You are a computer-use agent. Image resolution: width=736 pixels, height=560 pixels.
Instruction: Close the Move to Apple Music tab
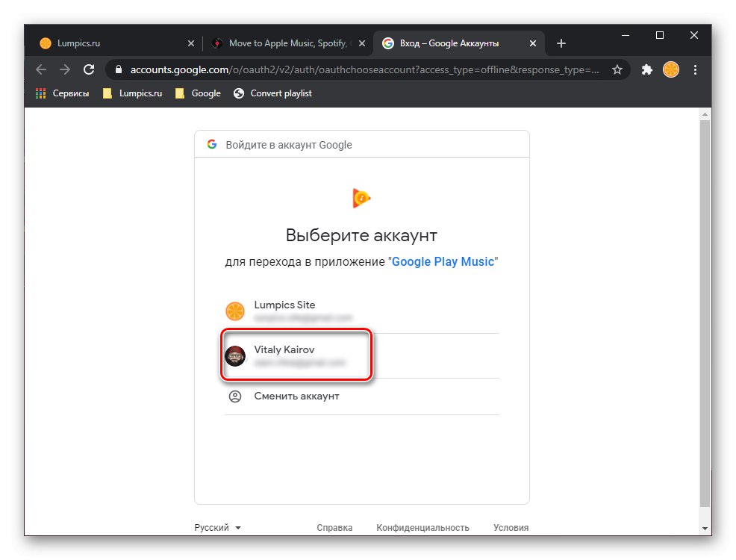[362, 43]
